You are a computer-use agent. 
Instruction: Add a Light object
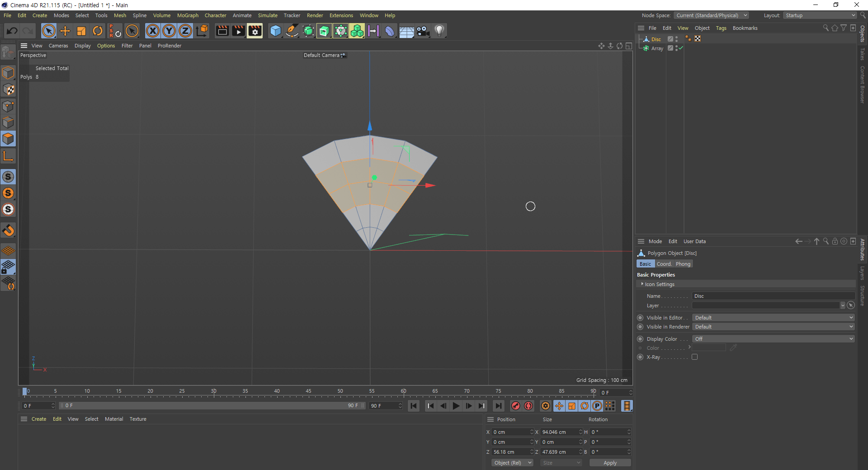[x=439, y=31]
